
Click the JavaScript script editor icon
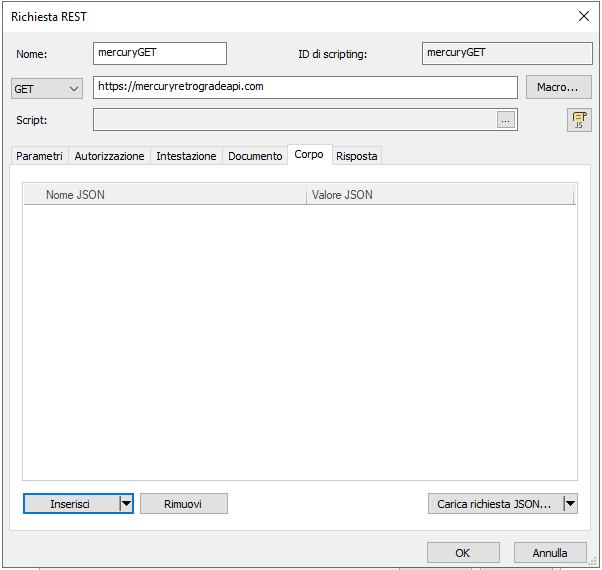[x=578, y=120]
